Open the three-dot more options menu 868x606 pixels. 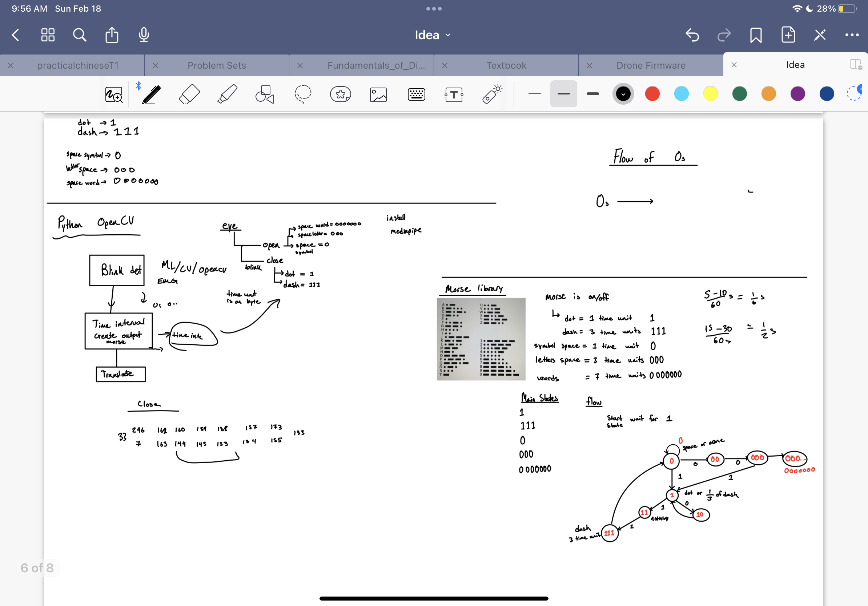[x=851, y=35]
